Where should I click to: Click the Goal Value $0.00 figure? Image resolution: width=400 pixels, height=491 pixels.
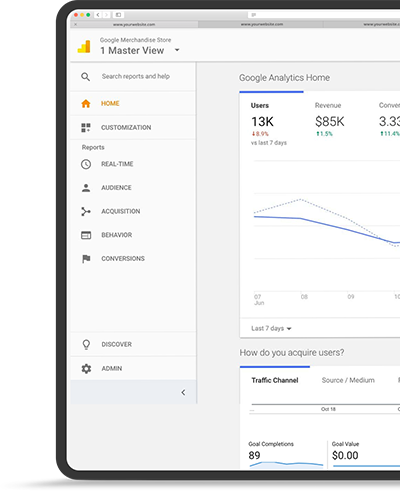click(345, 455)
